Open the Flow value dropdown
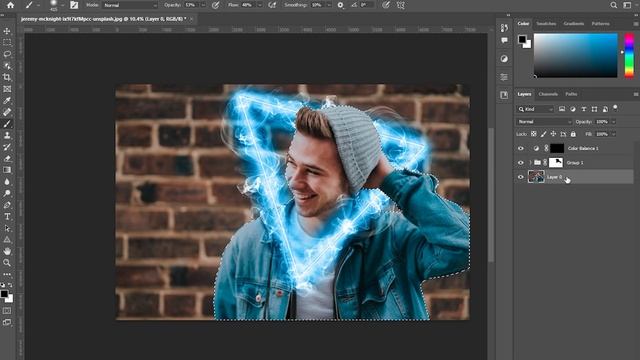This screenshot has height=360, width=640. (x=260, y=5)
